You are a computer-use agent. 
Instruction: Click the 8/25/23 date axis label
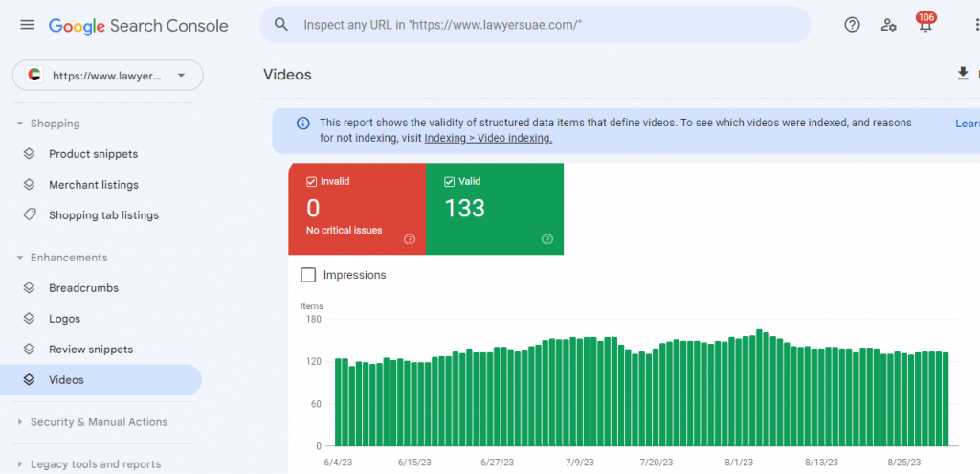pos(905,463)
